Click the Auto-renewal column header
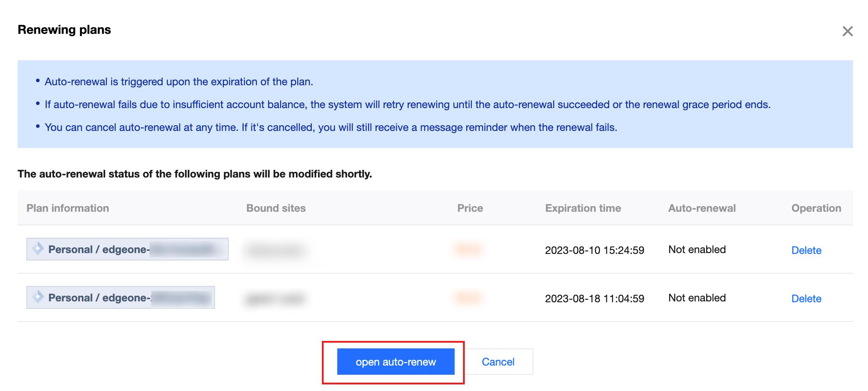This screenshot has width=868, height=391. pos(702,208)
